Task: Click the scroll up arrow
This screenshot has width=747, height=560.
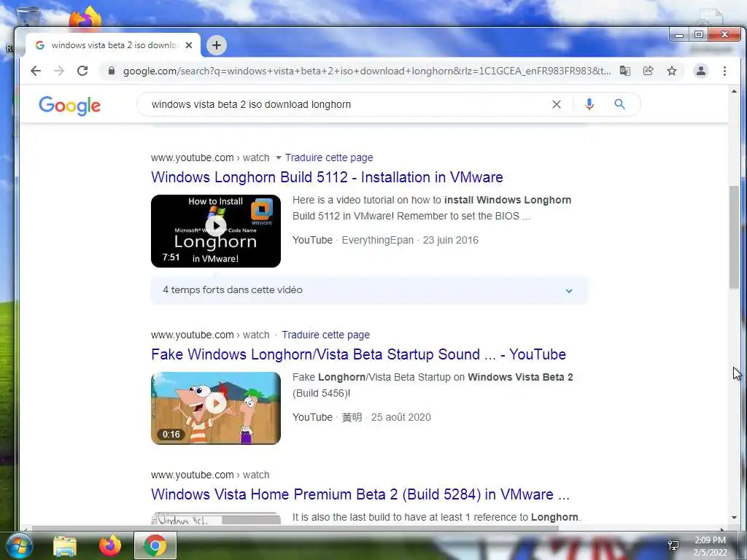Action: [734, 91]
